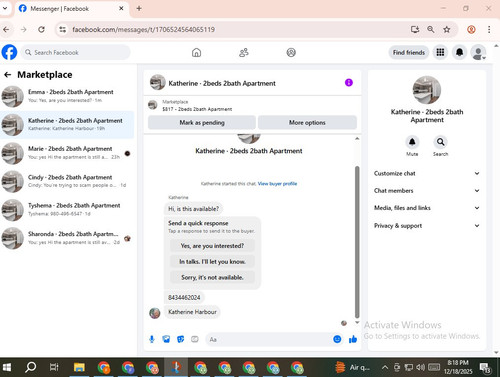Image resolution: width=500 pixels, height=377 pixels.
Task: Click the 8434462024 message bubble
Action: tap(184, 297)
